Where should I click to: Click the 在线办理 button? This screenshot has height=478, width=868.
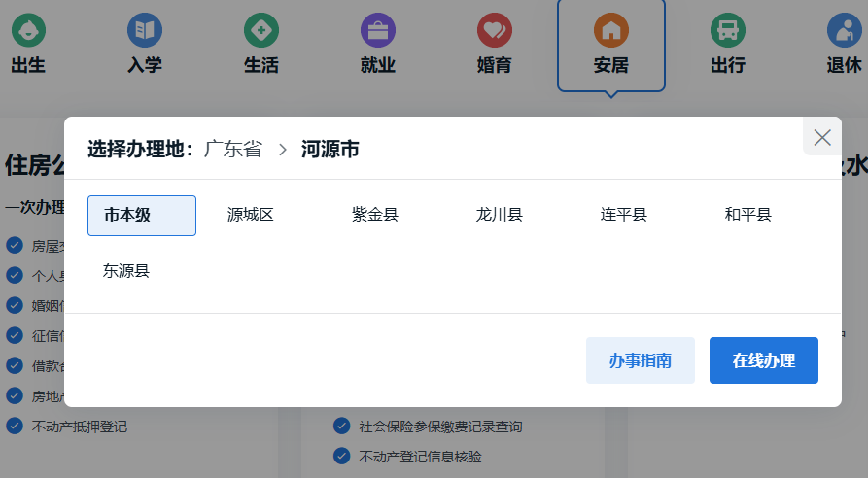pyautogui.click(x=764, y=360)
